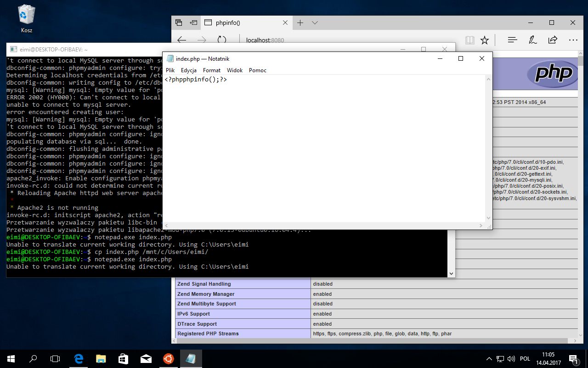Add page to favorites with star icon
Screen dimensions: 588x368
(x=485, y=40)
